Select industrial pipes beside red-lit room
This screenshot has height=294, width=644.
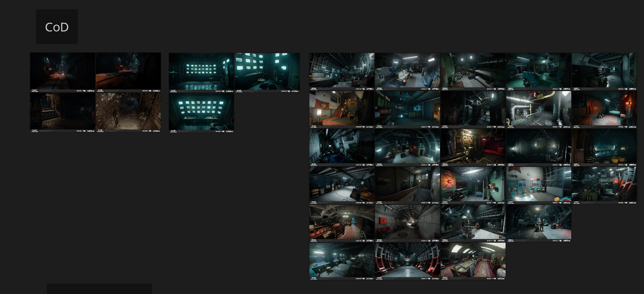473,147
